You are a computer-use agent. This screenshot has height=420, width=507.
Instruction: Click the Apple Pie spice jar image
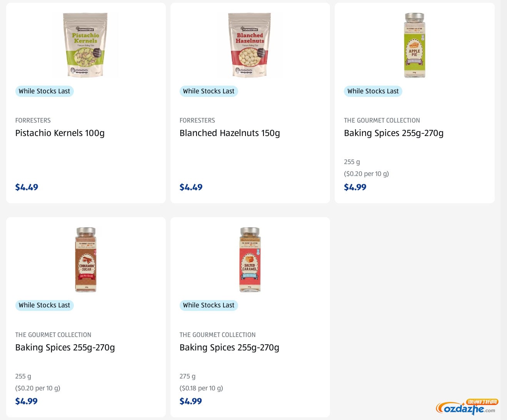pos(414,45)
